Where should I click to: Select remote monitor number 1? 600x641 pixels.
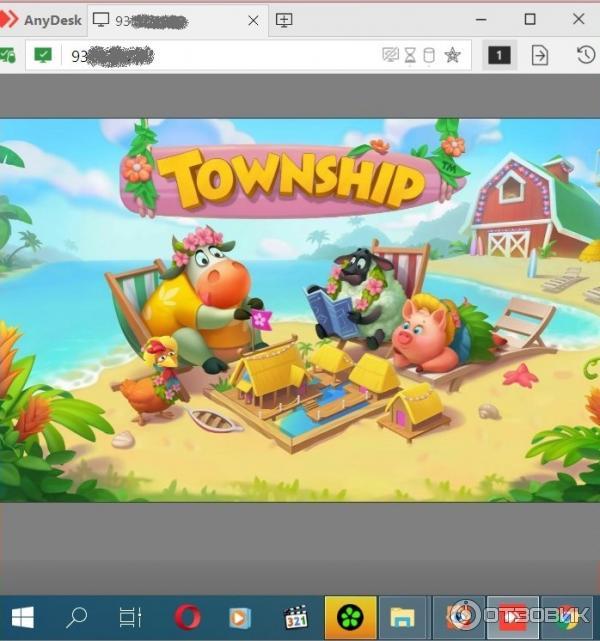click(x=499, y=55)
